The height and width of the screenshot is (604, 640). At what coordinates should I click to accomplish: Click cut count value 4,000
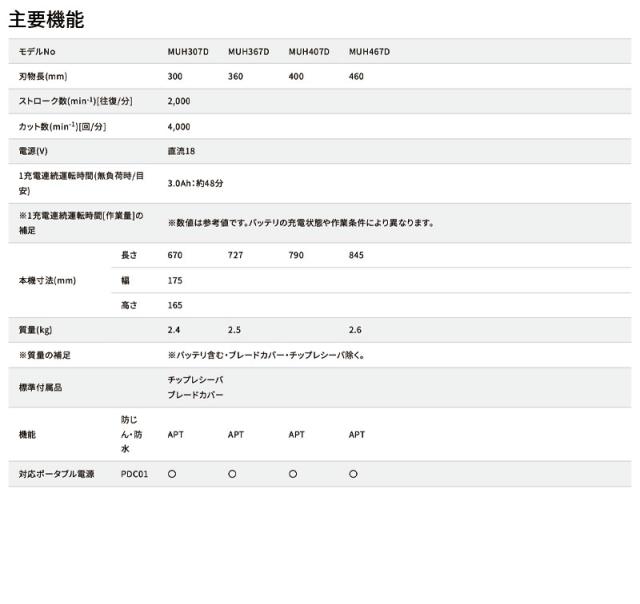click(x=179, y=127)
